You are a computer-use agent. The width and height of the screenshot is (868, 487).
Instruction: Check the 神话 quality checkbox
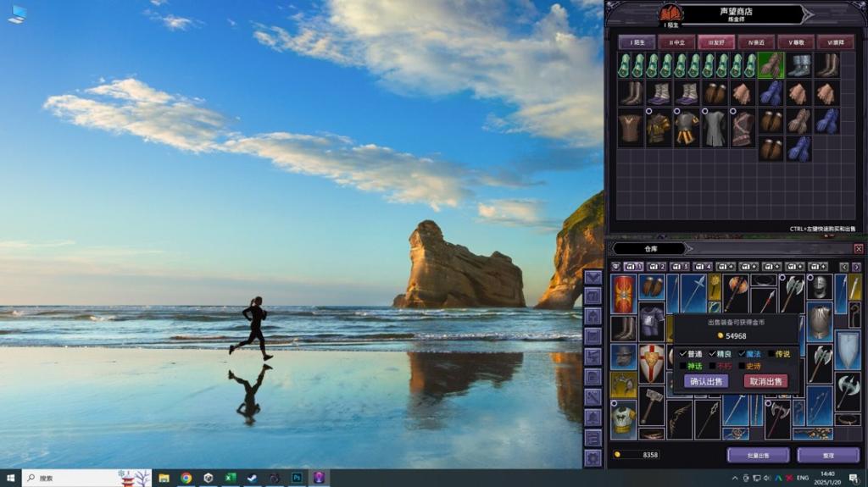(682, 366)
